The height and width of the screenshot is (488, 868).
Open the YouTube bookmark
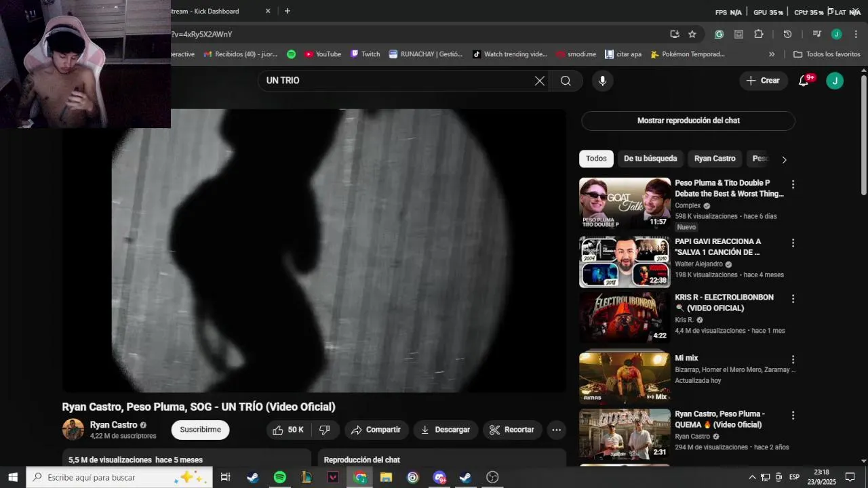(x=323, y=54)
